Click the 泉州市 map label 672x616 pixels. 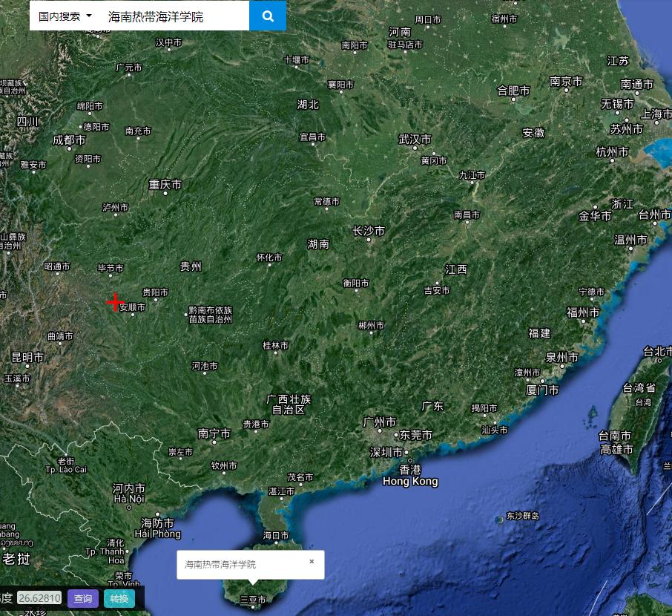click(562, 357)
